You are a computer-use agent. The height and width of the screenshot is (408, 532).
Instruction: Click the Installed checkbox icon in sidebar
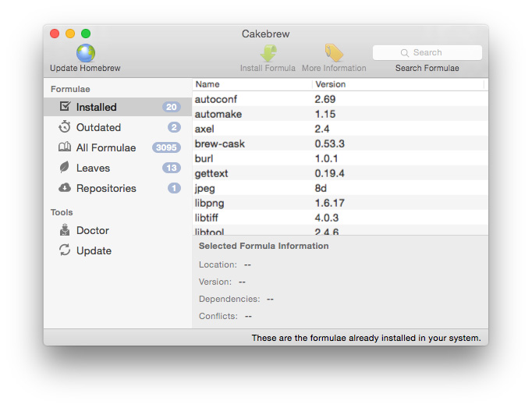point(65,106)
